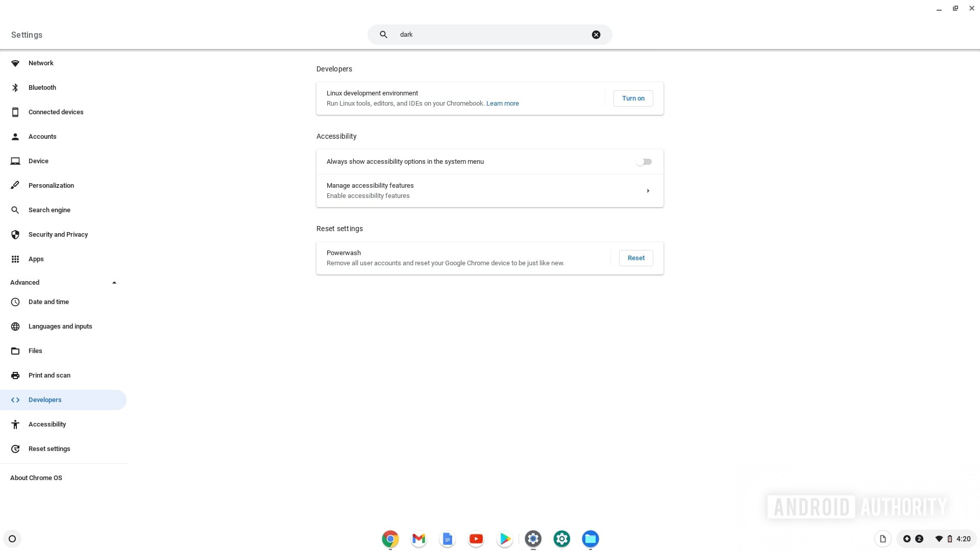The height and width of the screenshot is (551, 980).
Task: Click the Network settings icon
Action: [x=15, y=63]
